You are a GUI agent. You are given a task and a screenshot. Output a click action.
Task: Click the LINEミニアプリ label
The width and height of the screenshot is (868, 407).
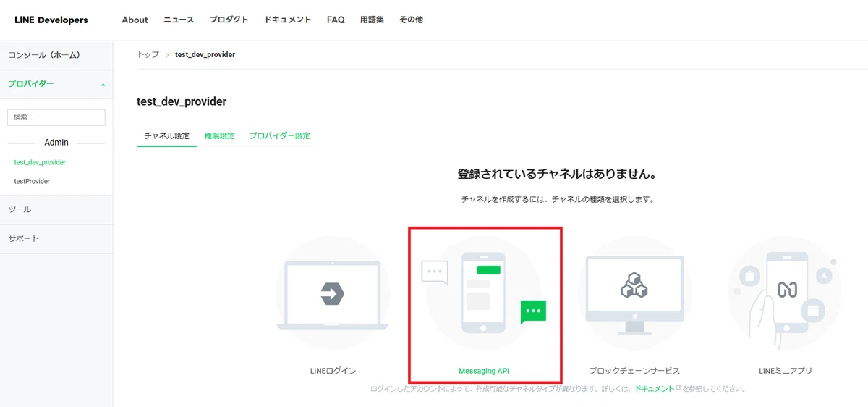click(x=786, y=371)
